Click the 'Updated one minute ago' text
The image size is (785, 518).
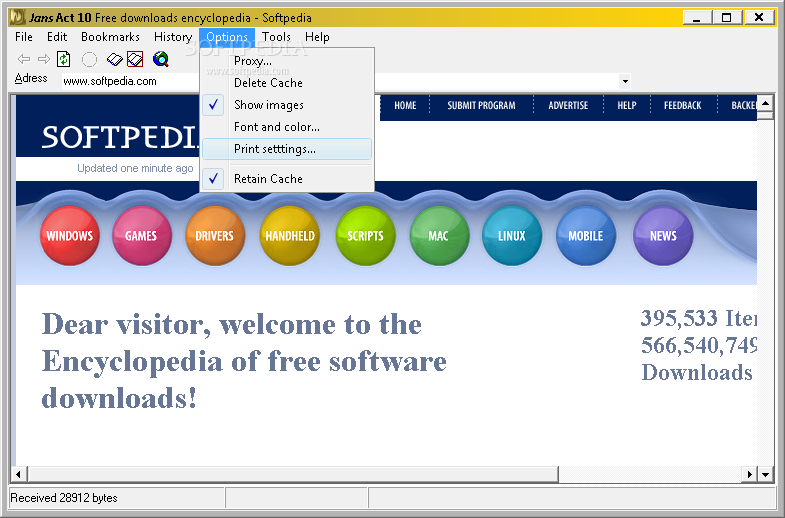click(x=135, y=168)
